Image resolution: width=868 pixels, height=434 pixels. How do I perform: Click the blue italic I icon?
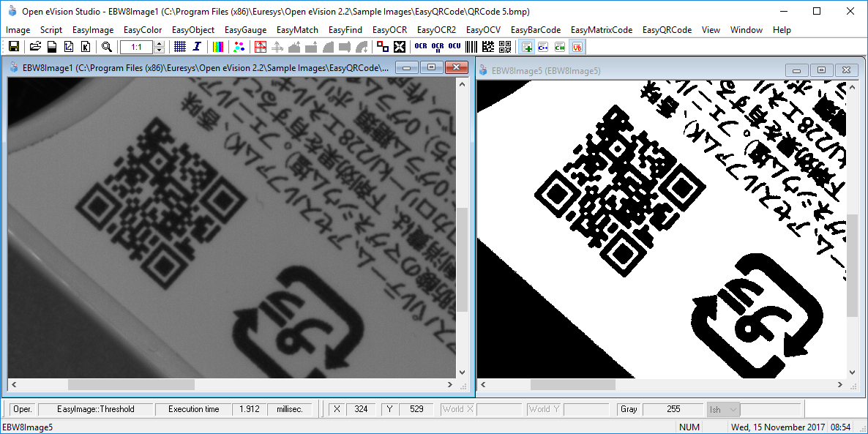(197, 47)
